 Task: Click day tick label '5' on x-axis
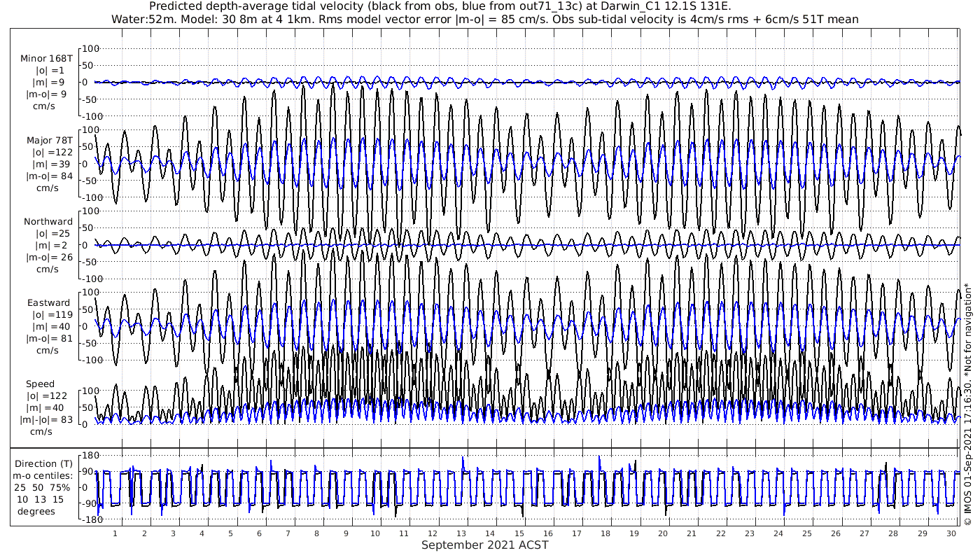[x=230, y=533]
